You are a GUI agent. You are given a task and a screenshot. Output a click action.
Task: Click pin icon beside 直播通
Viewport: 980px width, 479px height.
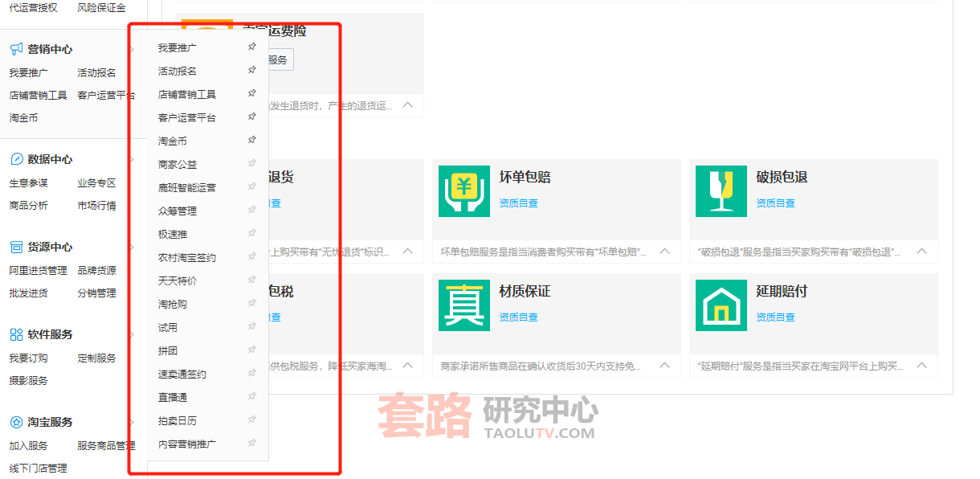pyautogui.click(x=251, y=397)
